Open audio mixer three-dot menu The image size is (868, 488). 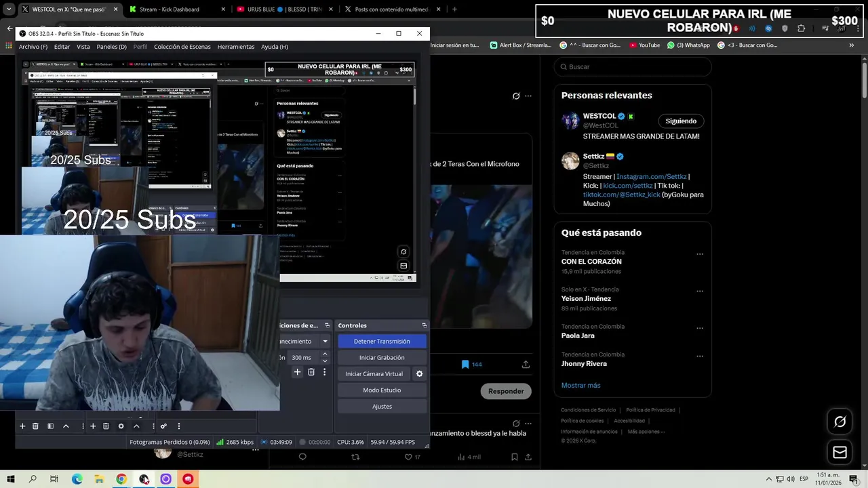[179, 426]
